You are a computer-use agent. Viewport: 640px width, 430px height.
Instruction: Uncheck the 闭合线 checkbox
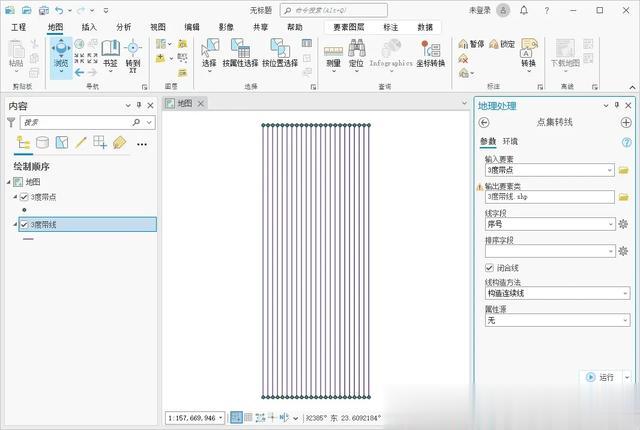point(489,268)
